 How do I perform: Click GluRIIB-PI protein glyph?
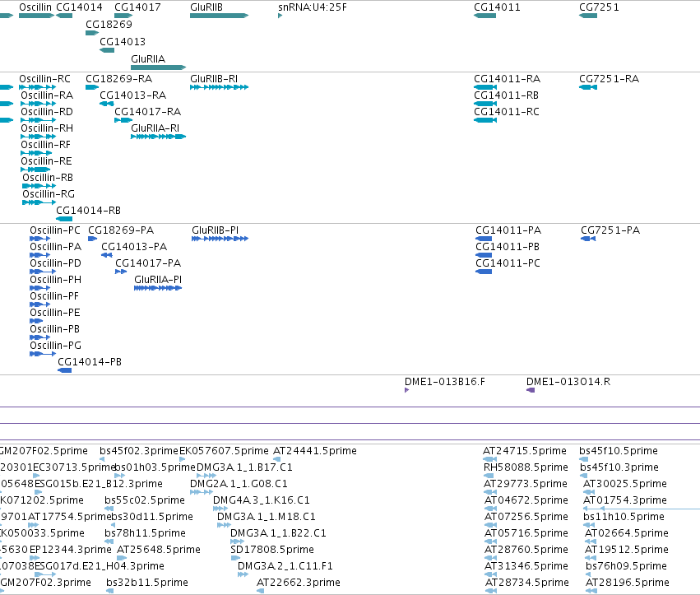coord(220,239)
